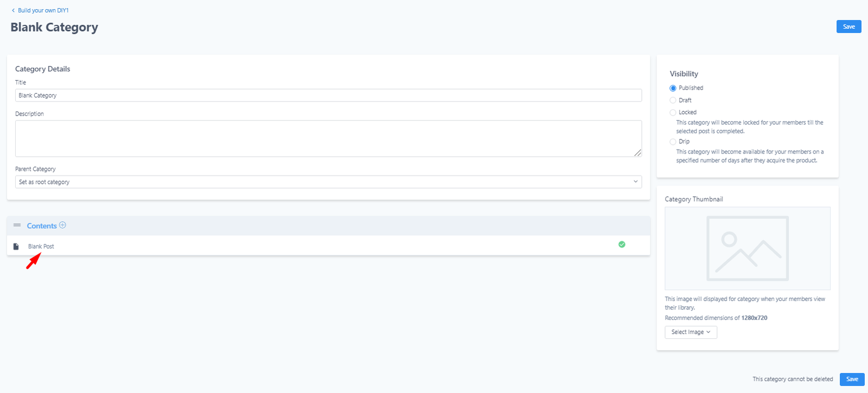Image resolution: width=868 pixels, height=393 pixels.
Task: Click the bottom Save button
Action: coord(852,379)
